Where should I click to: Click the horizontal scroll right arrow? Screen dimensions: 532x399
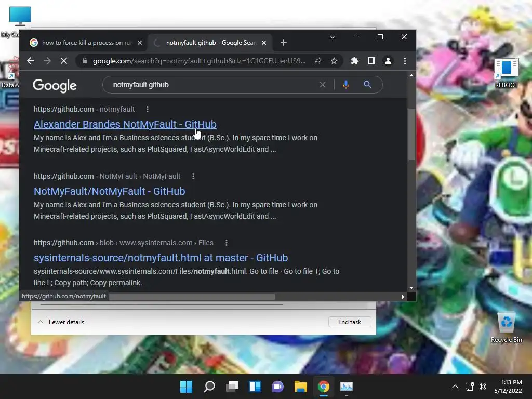(x=403, y=297)
